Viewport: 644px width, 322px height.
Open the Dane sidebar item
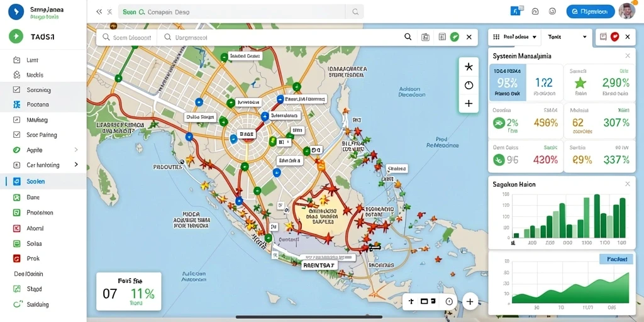coord(43,197)
